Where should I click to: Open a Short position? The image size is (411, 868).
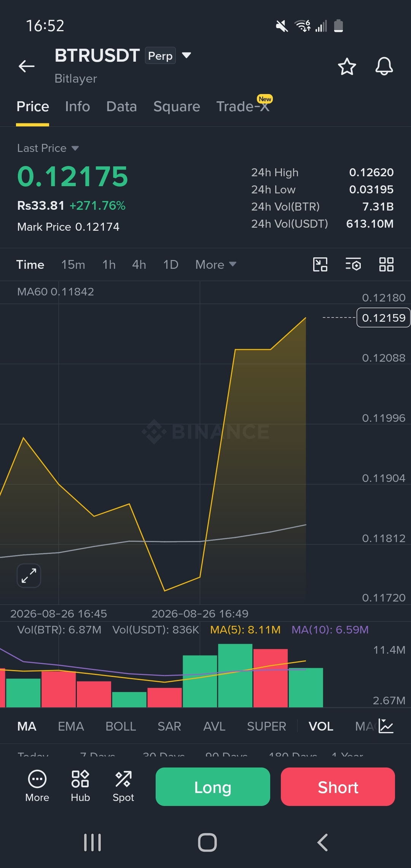[x=338, y=787]
